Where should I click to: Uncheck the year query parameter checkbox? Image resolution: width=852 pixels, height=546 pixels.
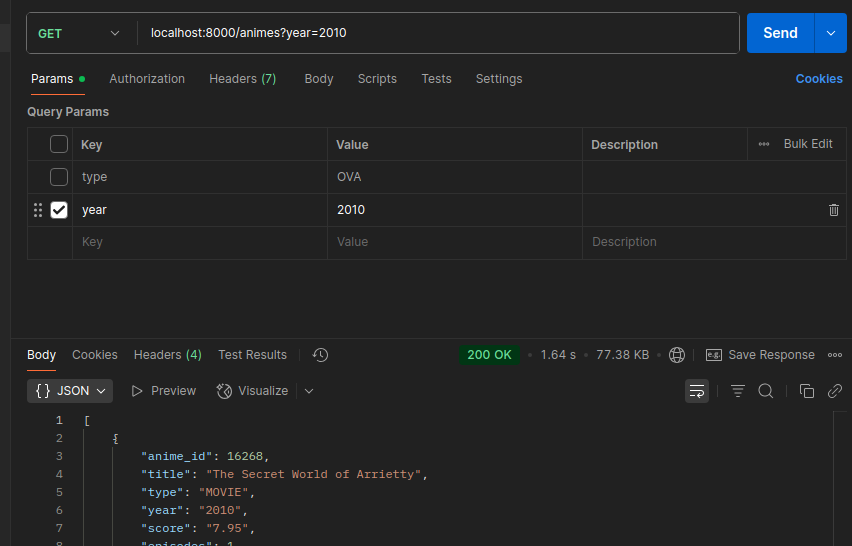pyautogui.click(x=59, y=210)
